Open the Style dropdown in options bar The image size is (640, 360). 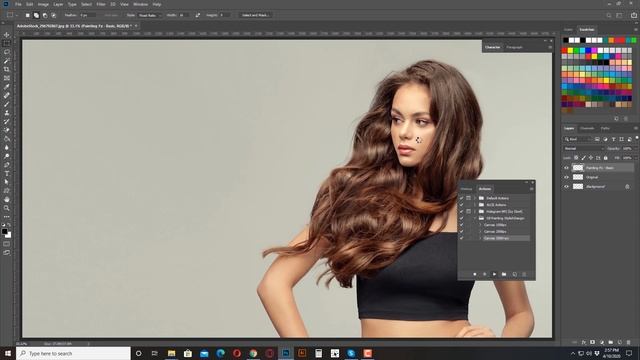pos(149,15)
